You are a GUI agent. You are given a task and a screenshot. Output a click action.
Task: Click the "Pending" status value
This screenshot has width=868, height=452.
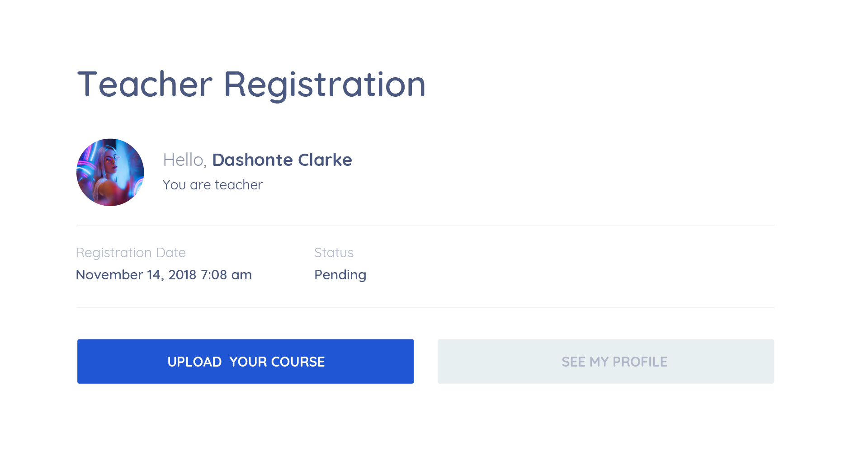tap(340, 275)
